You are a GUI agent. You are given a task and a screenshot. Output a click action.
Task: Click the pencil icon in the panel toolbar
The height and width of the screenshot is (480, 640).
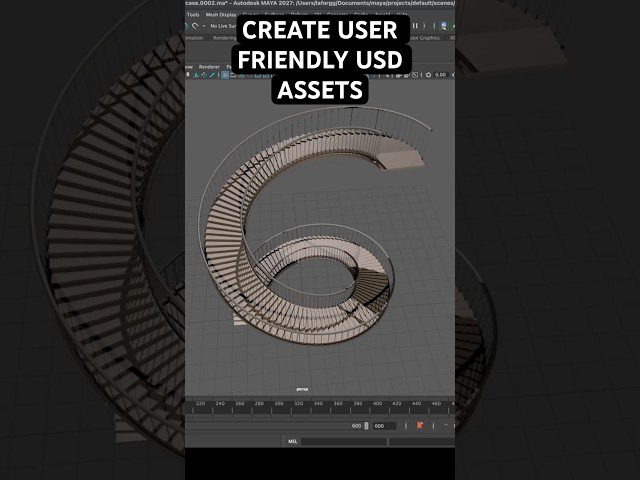[212, 75]
